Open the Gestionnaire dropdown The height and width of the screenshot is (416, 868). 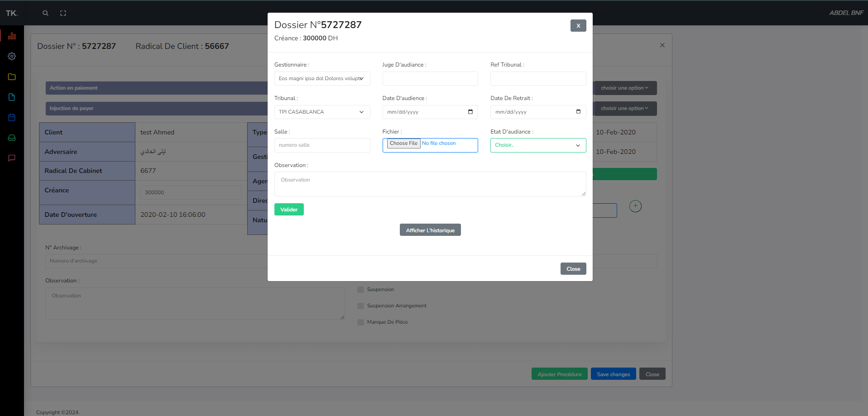pyautogui.click(x=322, y=78)
